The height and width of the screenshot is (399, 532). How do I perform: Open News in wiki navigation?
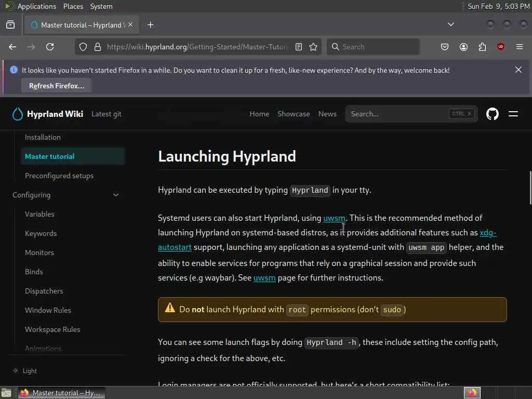[327, 114]
